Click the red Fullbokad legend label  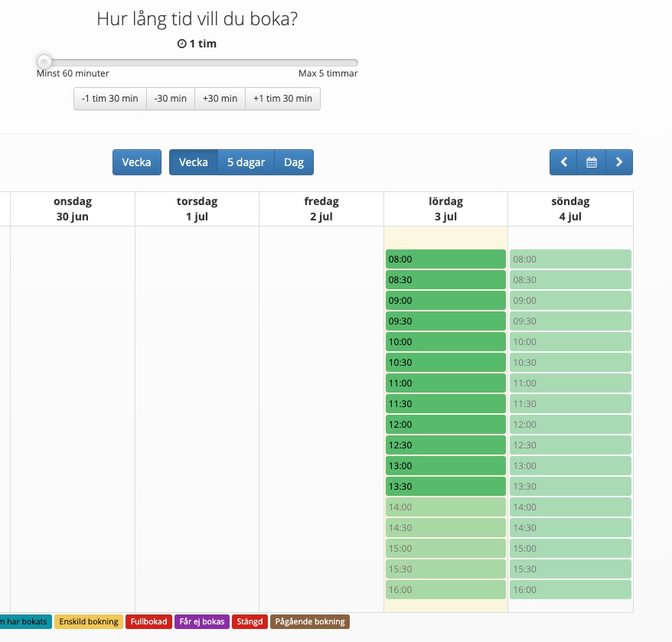tap(148, 622)
